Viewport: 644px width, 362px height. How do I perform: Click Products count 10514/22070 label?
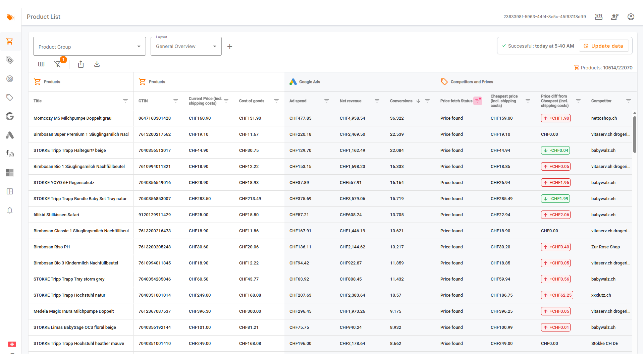pyautogui.click(x=603, y=68)
